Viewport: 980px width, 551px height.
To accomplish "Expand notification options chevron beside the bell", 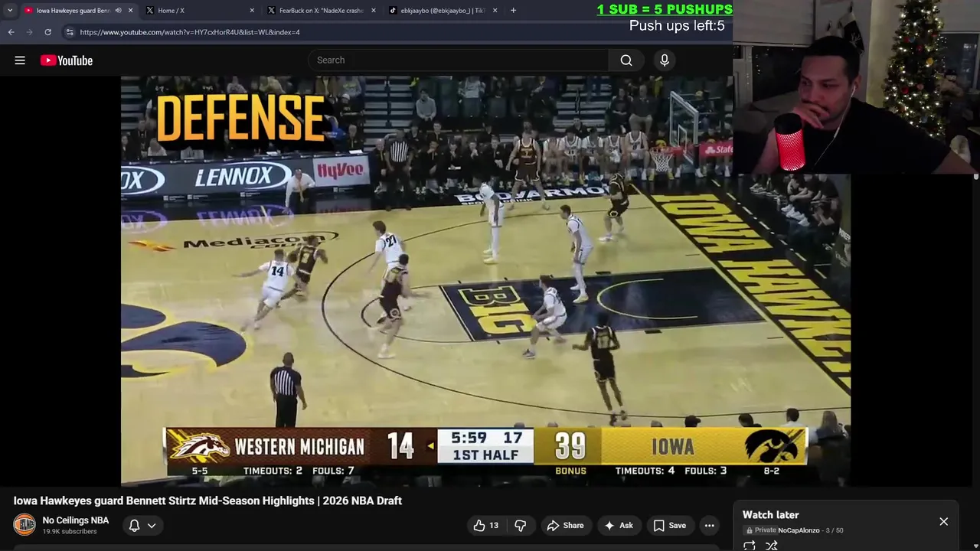I will [x=152, y=526].
